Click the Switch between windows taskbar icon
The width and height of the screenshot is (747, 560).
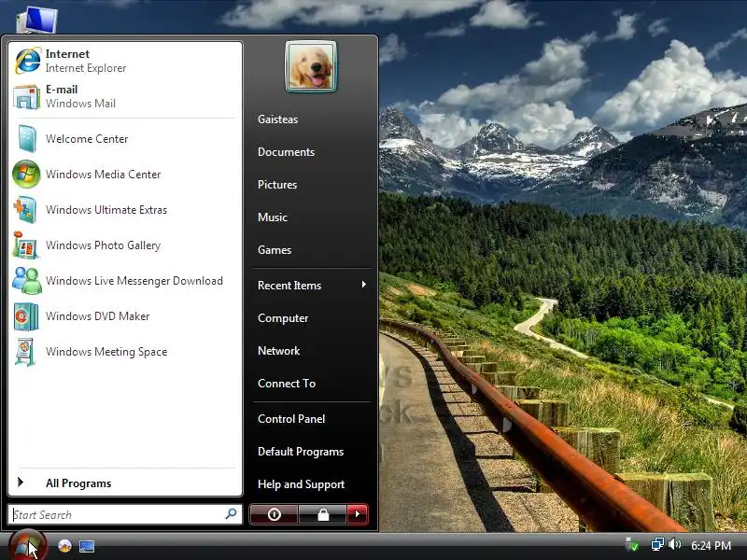tap(87, 546)
